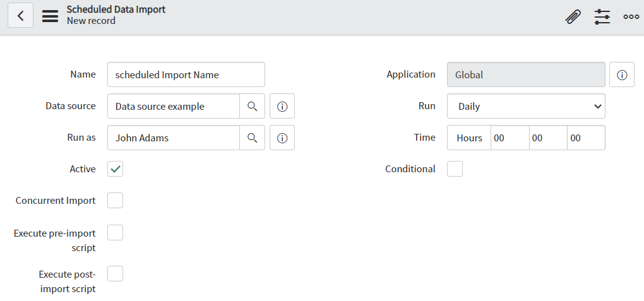Show Data source record info icon
This screenshot has height=301, width=644.
[282, 107]
